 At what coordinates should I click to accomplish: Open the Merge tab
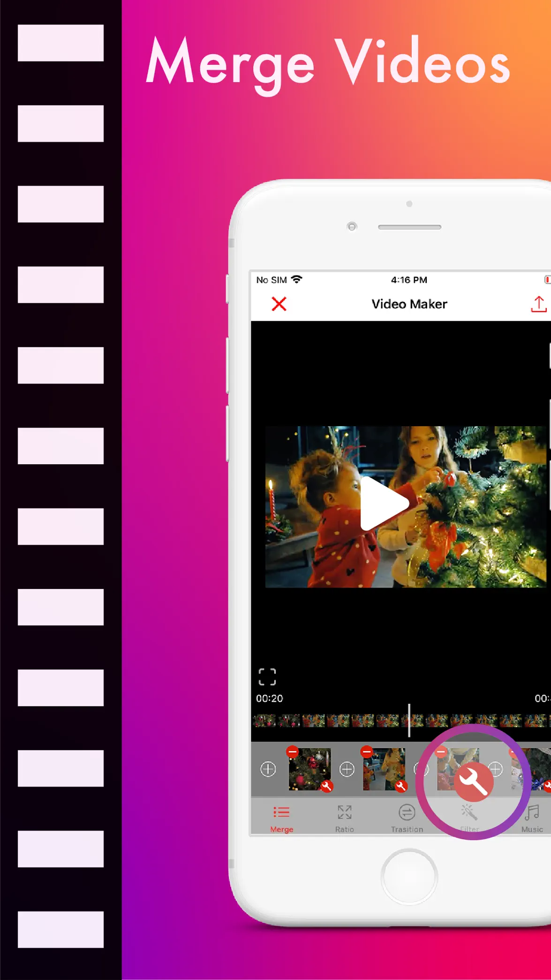pyautogui.click(x=281, y=819)
